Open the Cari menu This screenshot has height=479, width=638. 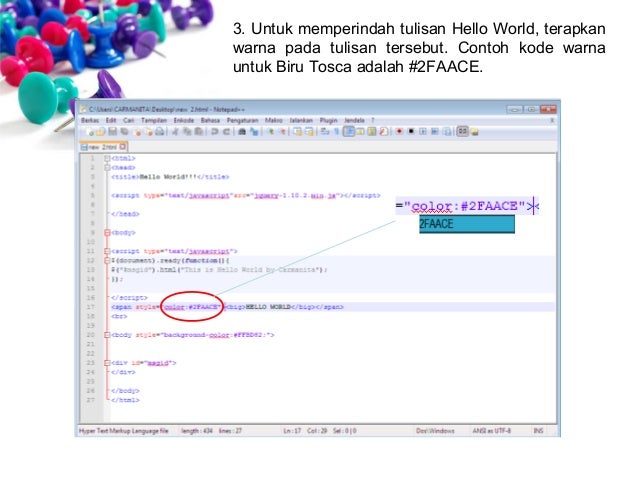coord(129,120)
